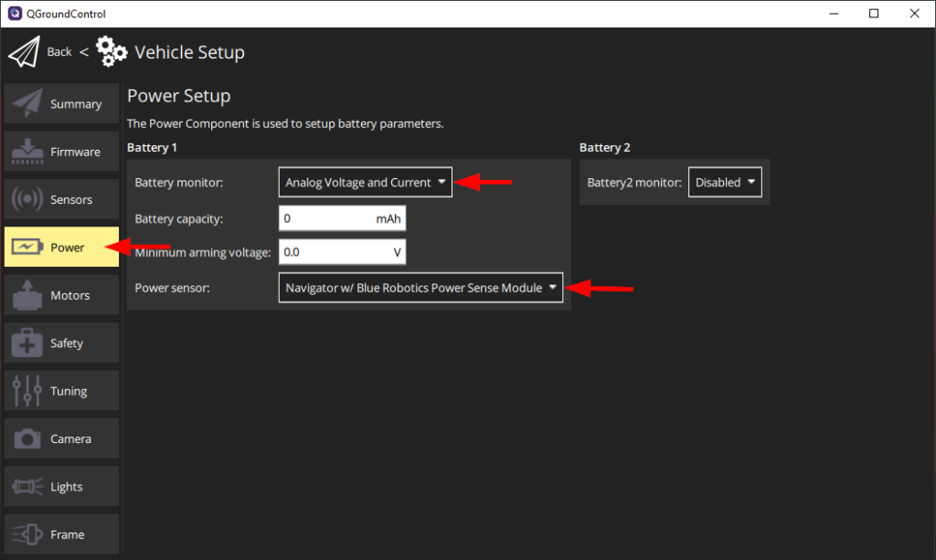
Task: Open the Battery monitor dropdown
Action: pos(365,182)
